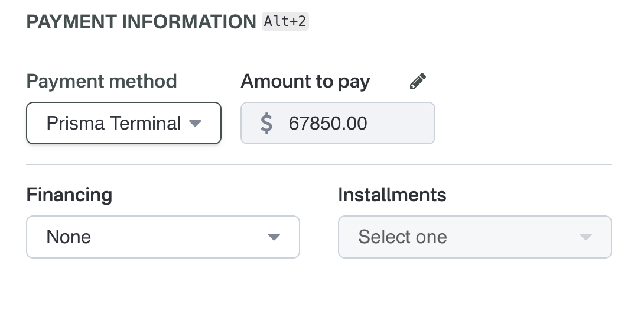The width and height of the screenshot is (644, 310).
Task: Select the Prisma Terminal text in dropdown
Action: coord(113,124)
